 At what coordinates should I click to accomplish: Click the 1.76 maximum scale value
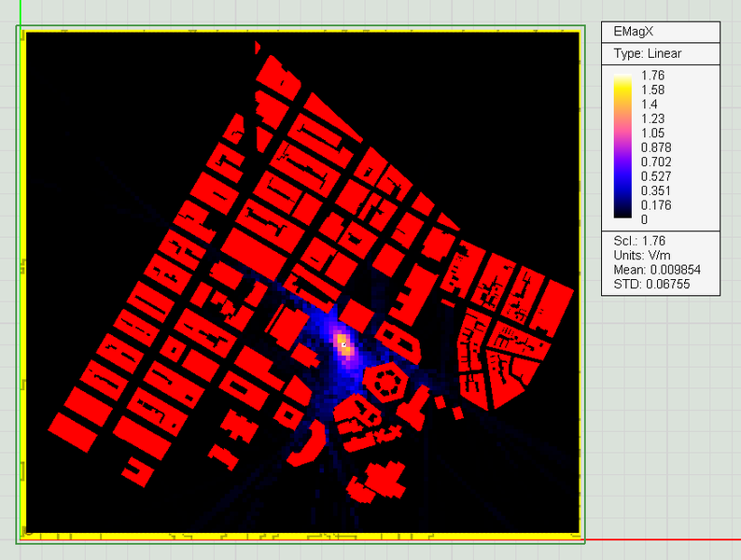pyautogui.click(x=652, y=76)
